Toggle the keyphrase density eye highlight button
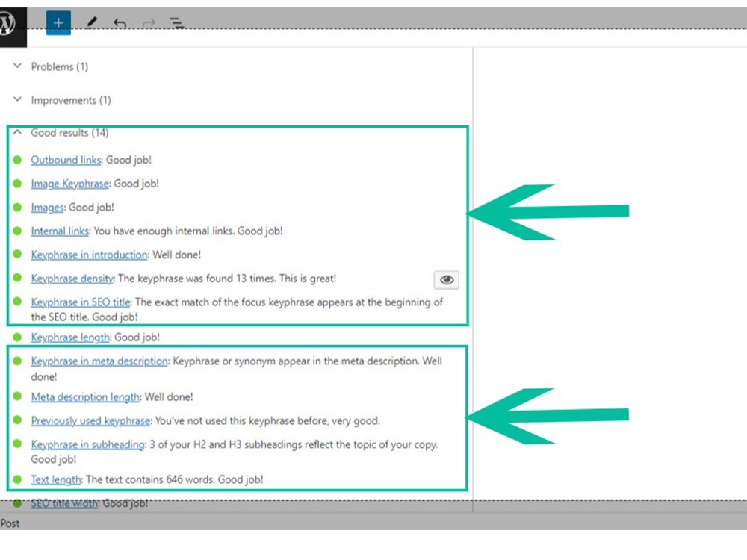 tap(447, 279)
